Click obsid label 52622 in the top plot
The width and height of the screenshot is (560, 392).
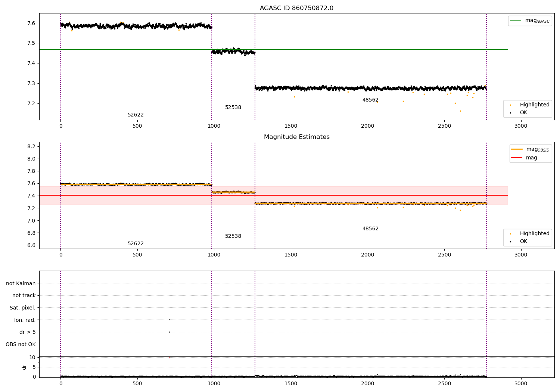[136, 115]
